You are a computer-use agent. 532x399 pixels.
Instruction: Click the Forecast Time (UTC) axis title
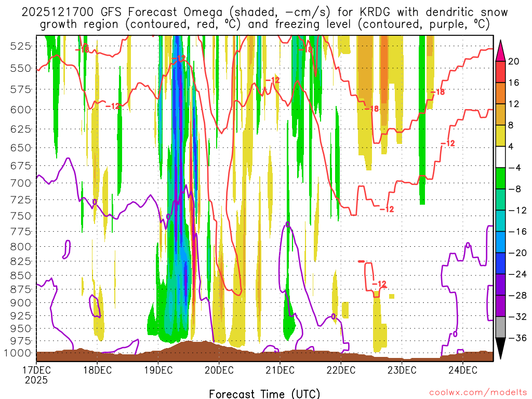pyautogui.click(x=264, y=393)
